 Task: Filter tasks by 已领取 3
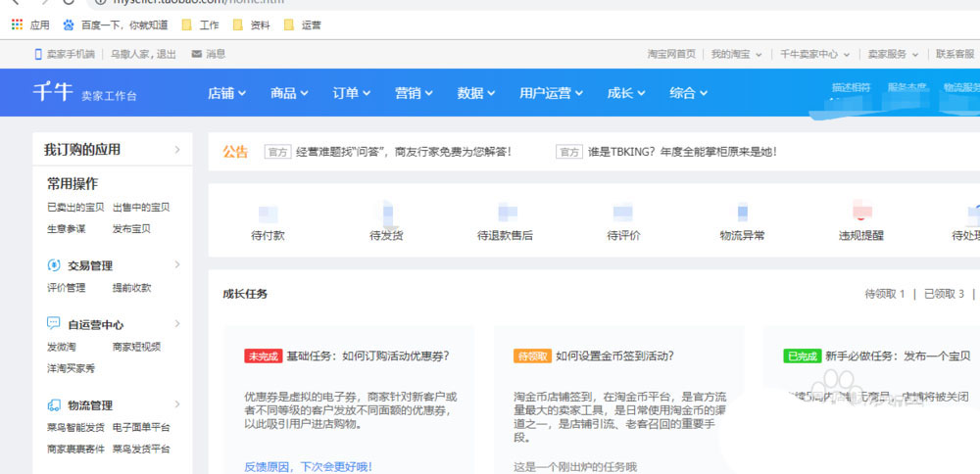[945, 294]
